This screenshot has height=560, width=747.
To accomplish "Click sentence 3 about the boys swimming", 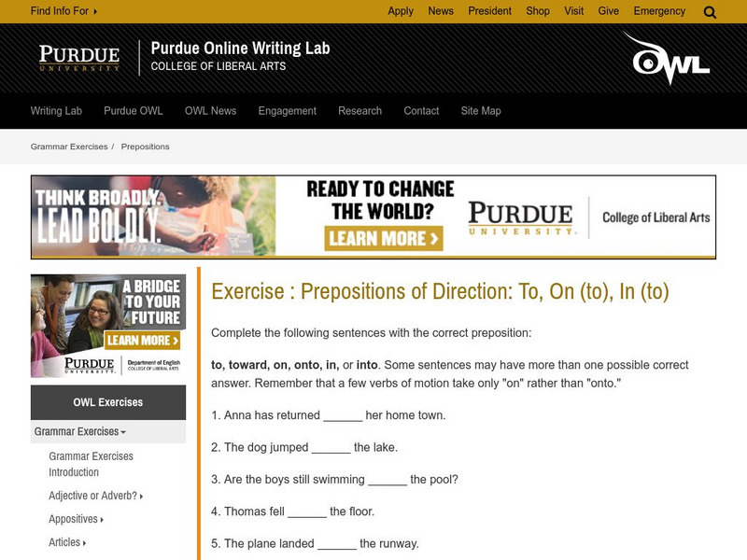I will [334, 480].
